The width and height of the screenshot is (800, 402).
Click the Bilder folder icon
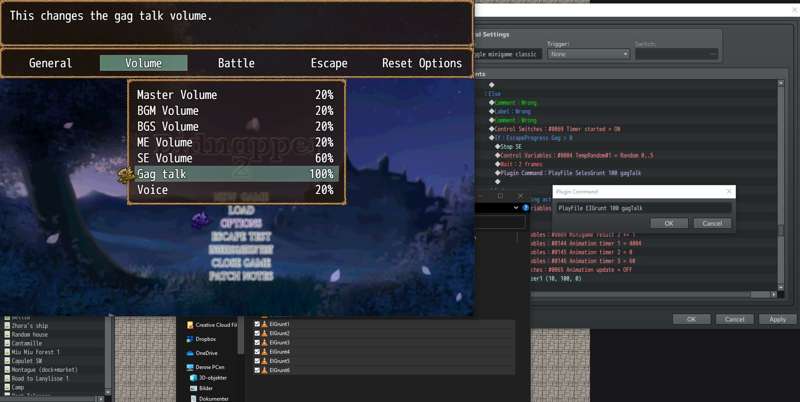(193, 388)
